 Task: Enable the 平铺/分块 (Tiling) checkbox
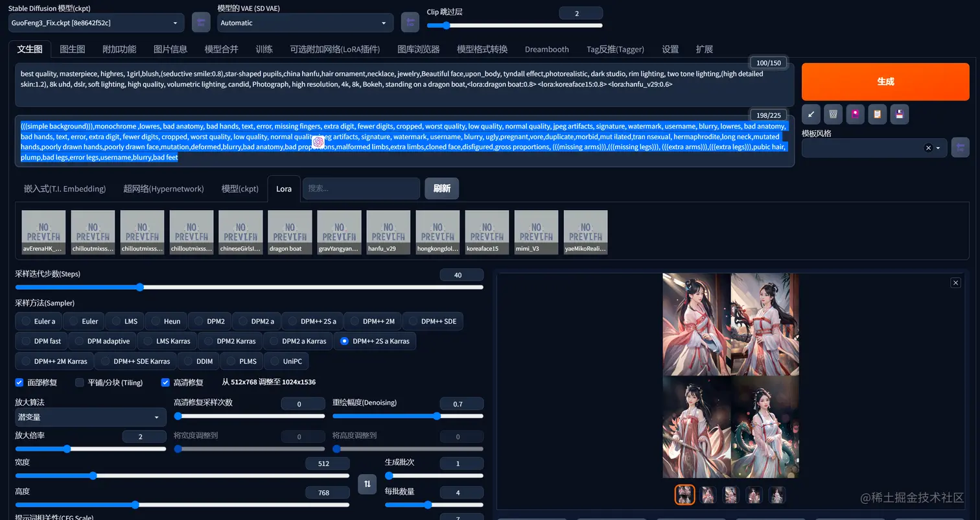click(80, 383)
